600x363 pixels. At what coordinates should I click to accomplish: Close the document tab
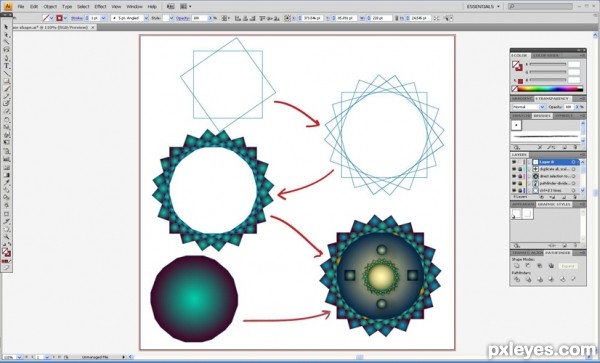click(x=93, y=28)
